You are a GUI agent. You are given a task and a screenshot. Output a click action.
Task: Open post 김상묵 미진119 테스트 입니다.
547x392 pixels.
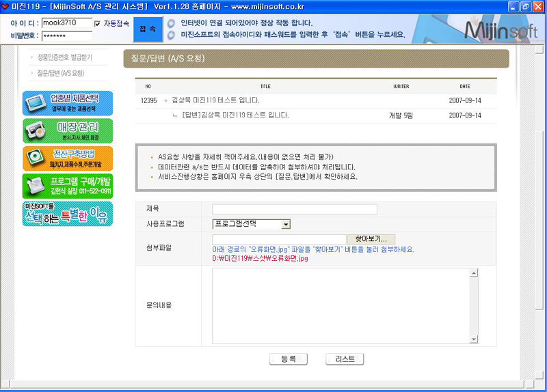[x=215, y=100]
